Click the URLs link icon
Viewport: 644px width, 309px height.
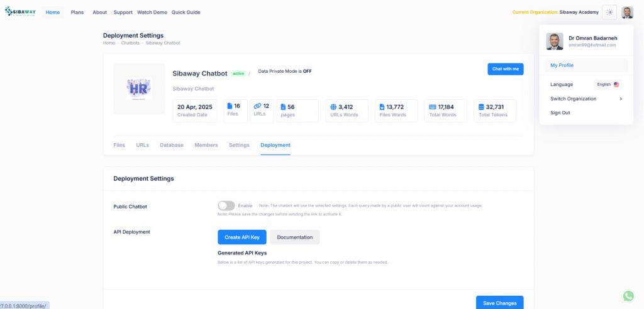257,106
